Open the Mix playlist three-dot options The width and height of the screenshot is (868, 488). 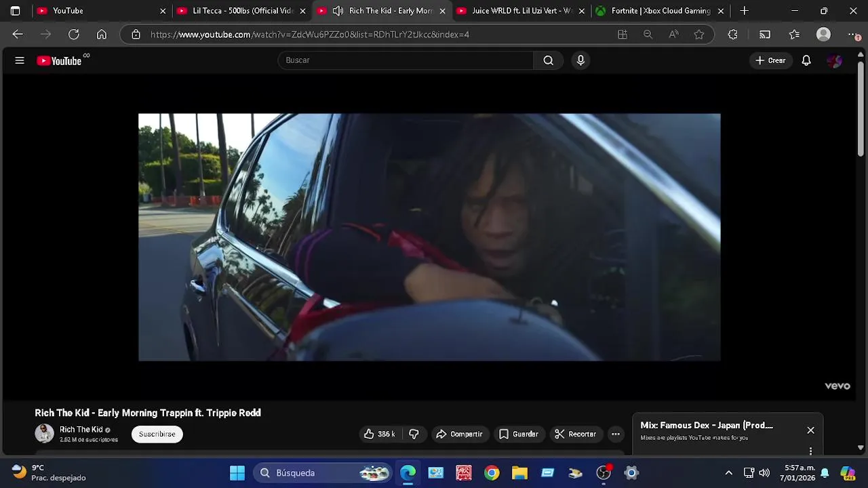pyautogui.click(x=810, y=451)
